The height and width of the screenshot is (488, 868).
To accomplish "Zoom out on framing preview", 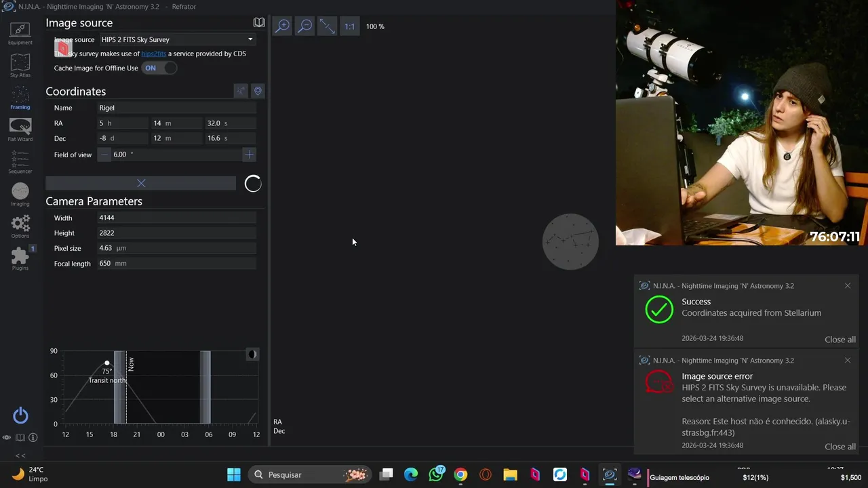I will click(x=305, y=26).
